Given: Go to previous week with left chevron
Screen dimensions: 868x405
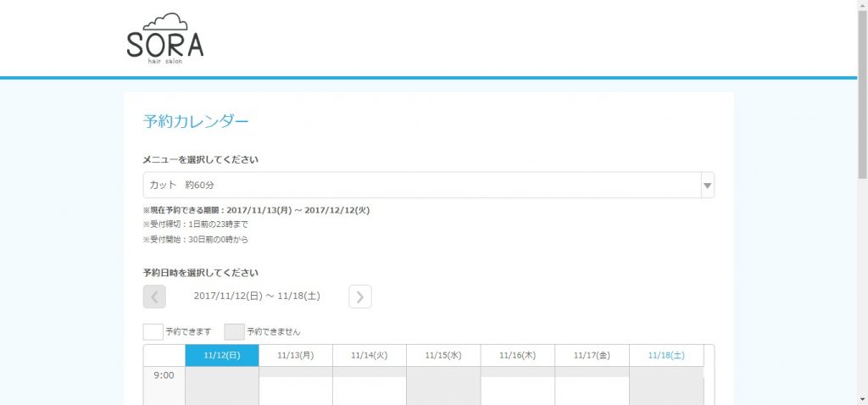Looking at the screenshot, I should 154,297.
